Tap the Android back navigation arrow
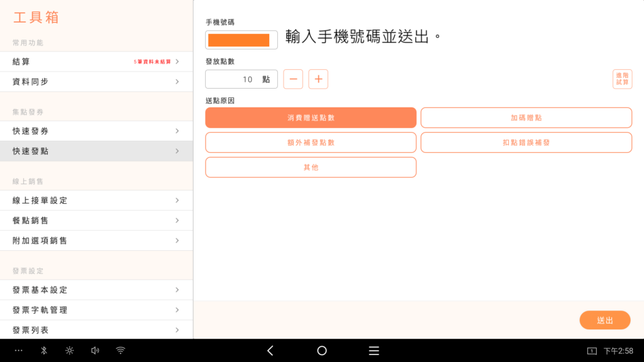The image size is (644, 362). [x=270, y=351]
